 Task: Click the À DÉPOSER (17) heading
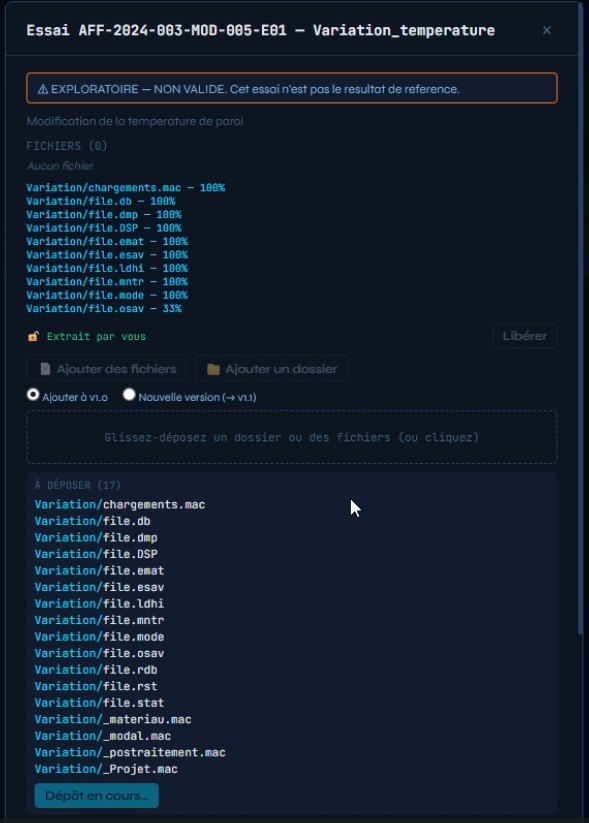(x=78, y=485)
